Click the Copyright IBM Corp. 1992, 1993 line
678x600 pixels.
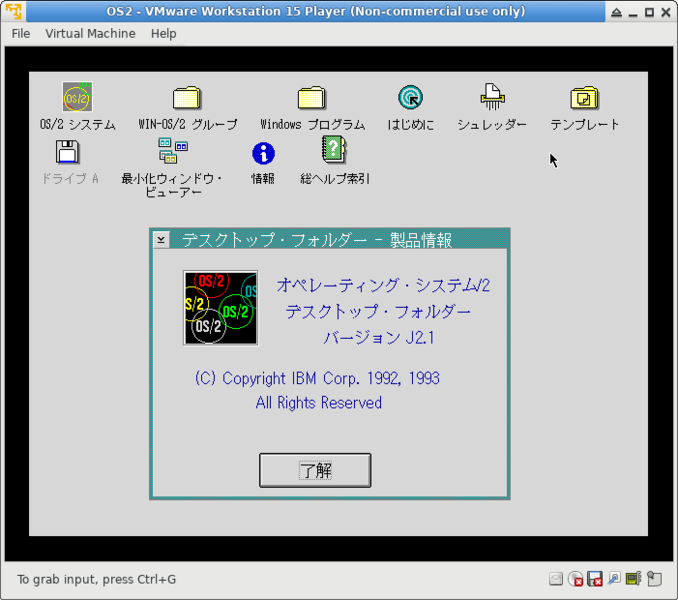pos(317,378)
